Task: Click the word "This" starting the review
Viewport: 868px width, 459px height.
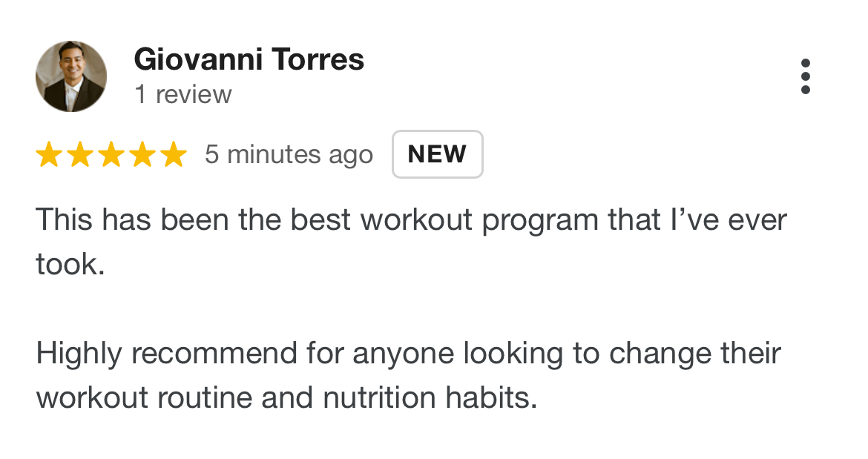Action: pyautogui.click(x=65, y=219)
